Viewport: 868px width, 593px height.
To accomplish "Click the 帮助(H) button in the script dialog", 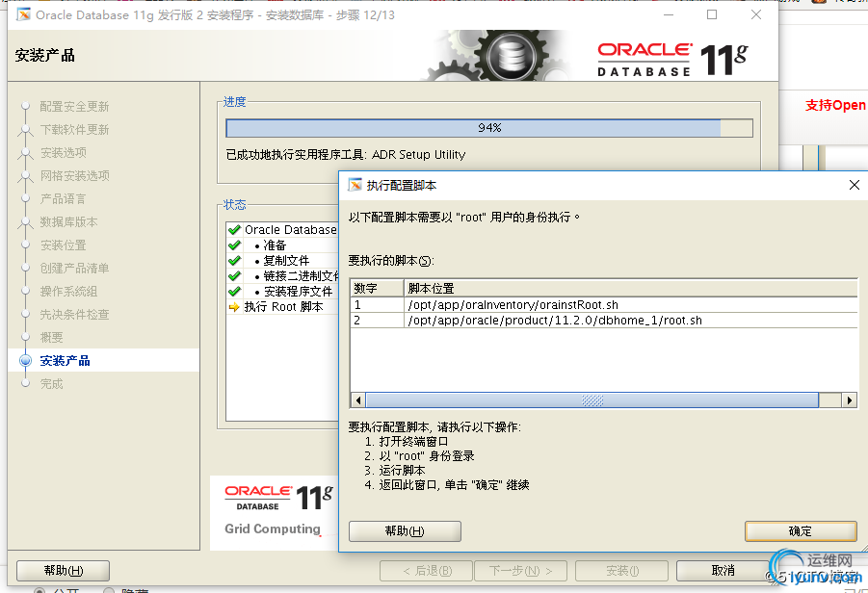I will click(x=405, y=531).
